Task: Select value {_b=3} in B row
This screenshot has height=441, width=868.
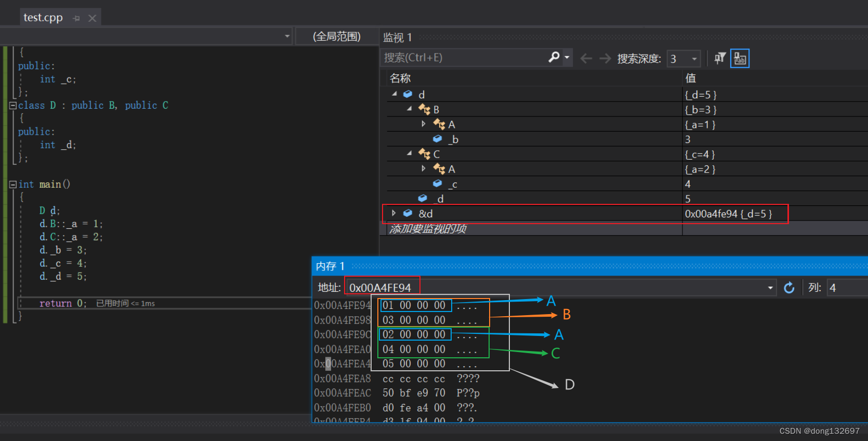Action: [x=701, y=110]
